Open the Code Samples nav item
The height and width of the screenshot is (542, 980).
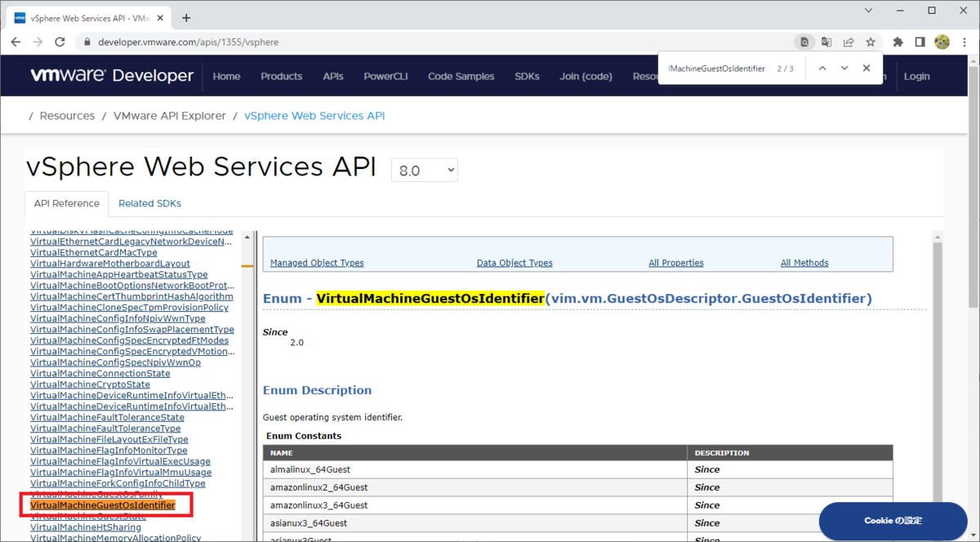pyautogui.click(x=461, y=76)
